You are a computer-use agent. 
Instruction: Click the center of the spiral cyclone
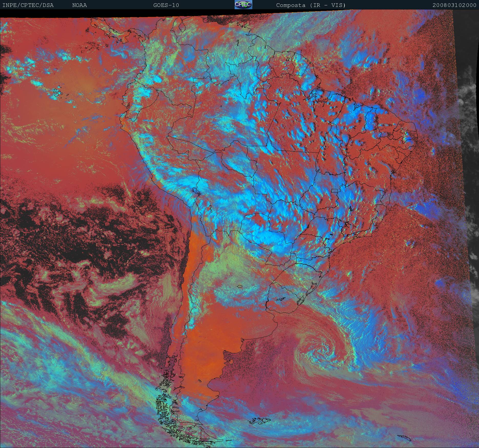pos(318,349)
